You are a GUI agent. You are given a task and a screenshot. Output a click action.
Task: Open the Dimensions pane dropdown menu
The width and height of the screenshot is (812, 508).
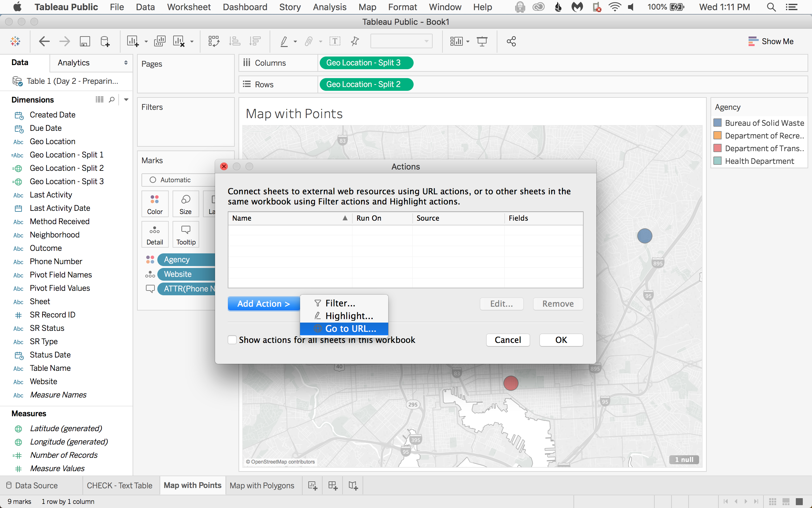pyautogui.click(x=126, y=99)
